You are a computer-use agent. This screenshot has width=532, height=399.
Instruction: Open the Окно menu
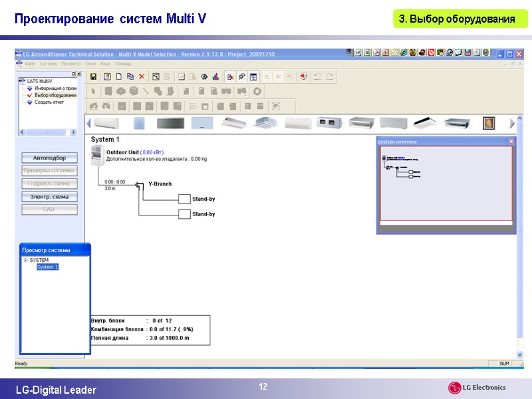pos(90,64)
